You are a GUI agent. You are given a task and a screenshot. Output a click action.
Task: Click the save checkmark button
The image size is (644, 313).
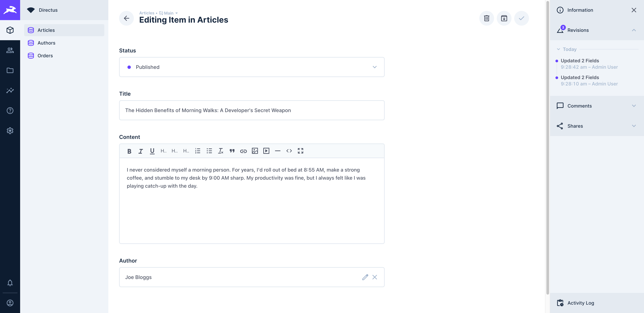coord(521,18)
